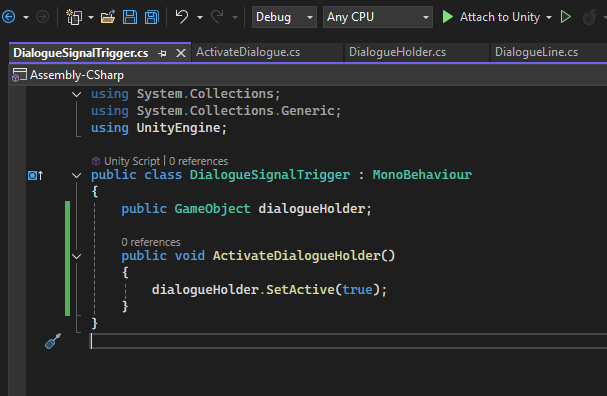Open the Any CPU platform dropdown
Image resolution: width=607 pixels, height=396 pixels.
coord(378,17)
